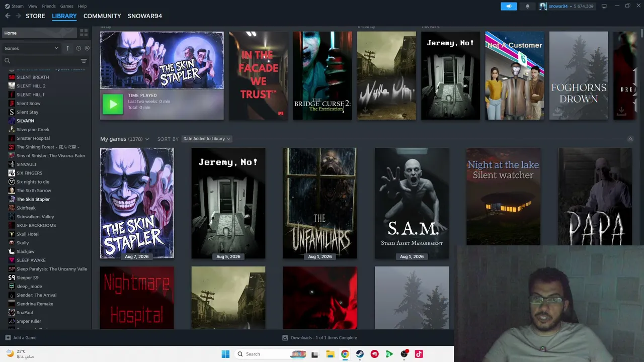Click the SLEEP AWAKE game icon
The image size is (644, 362).
pos(12,260)
